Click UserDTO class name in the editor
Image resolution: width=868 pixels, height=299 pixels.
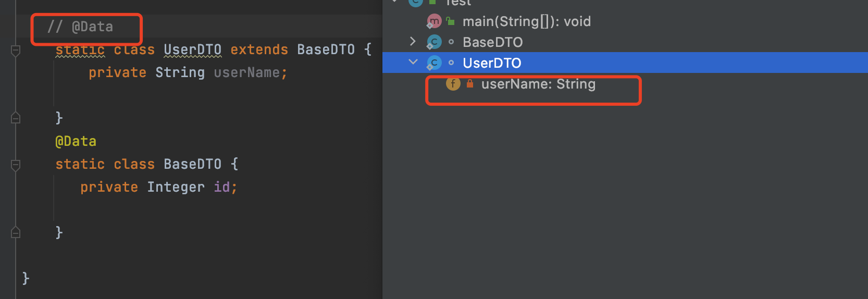(192, 49)
